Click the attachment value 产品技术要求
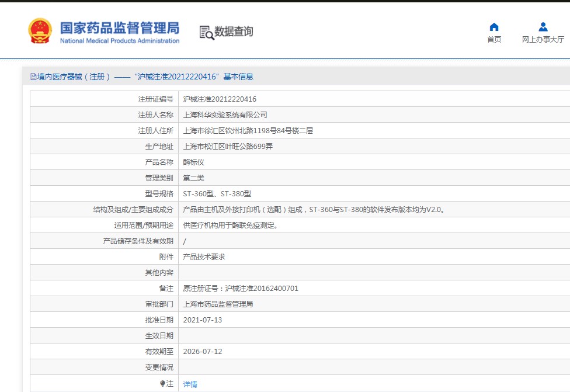 204,257
